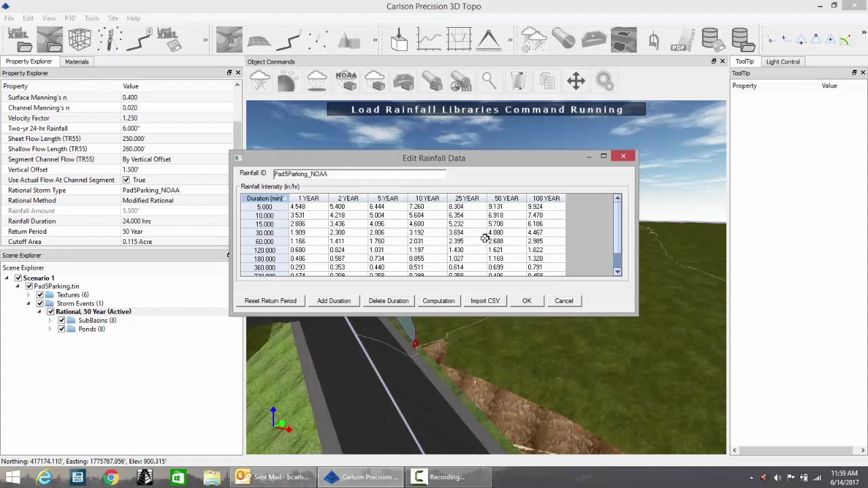Toggle the Pad5Parking.tin checkbox
868x488 pixels.
pos(29,286)
